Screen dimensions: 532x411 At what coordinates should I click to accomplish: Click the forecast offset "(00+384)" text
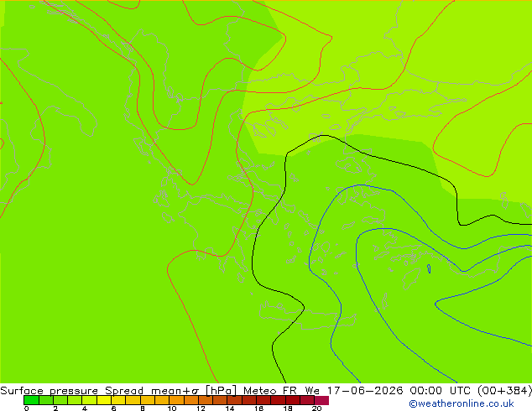(504, 391)
